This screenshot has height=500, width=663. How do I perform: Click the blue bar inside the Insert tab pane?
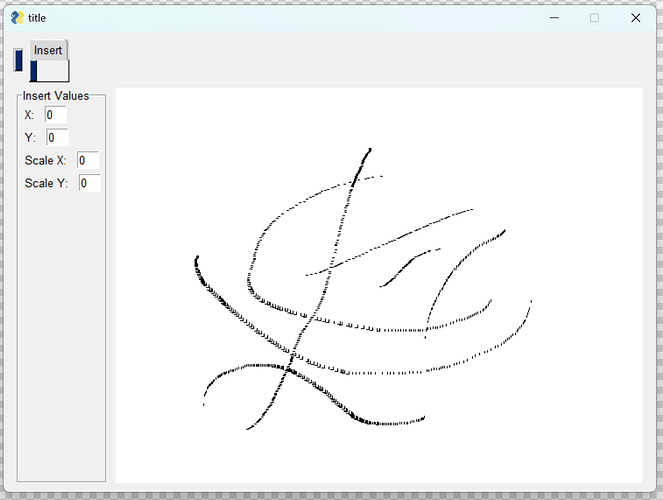[33, 71]
